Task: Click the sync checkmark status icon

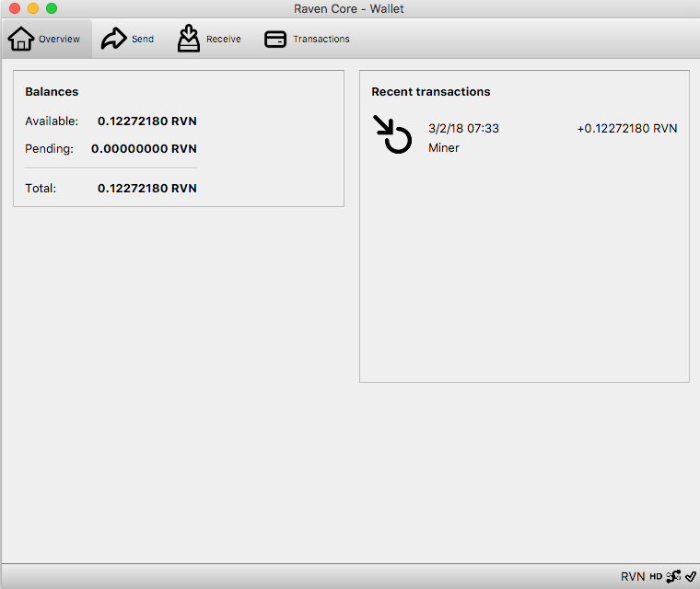Action: 691,576
